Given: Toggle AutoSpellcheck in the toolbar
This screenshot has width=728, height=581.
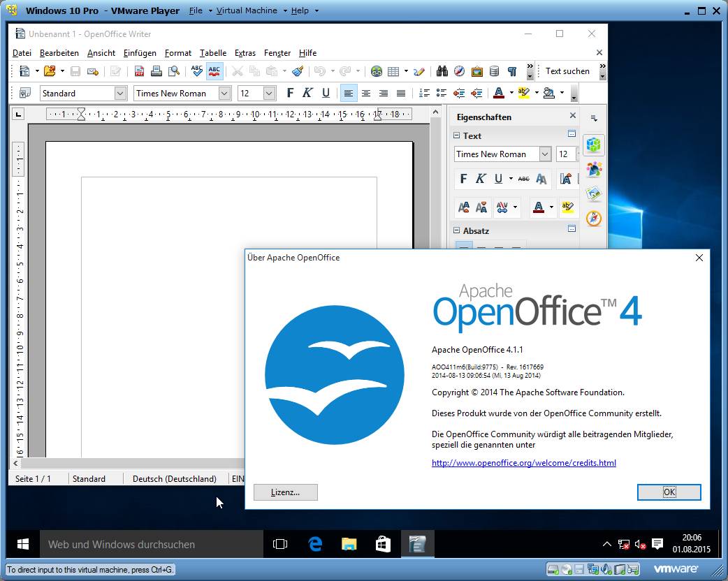Looking at the screenshot, I should pyautogui.click(x=214, y=71).
